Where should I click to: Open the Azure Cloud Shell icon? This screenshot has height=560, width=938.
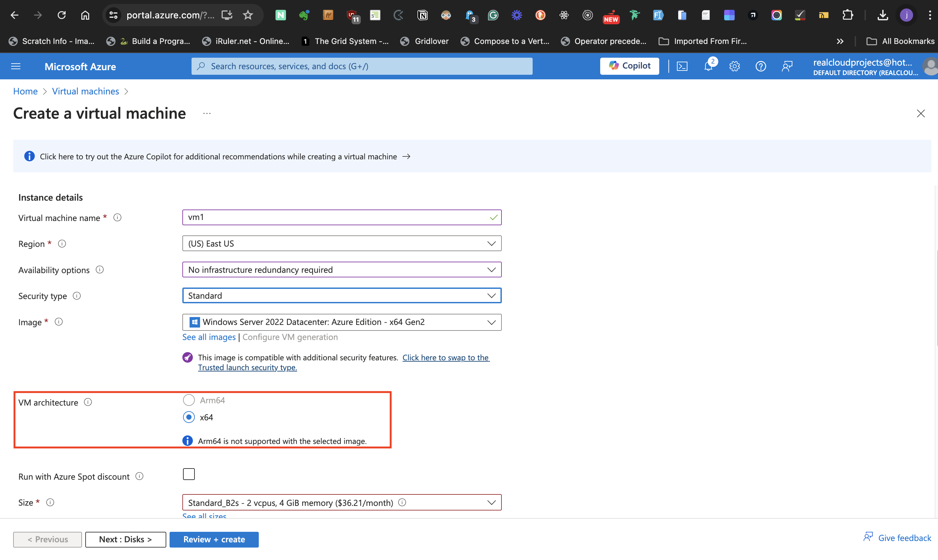coord(682,67)
